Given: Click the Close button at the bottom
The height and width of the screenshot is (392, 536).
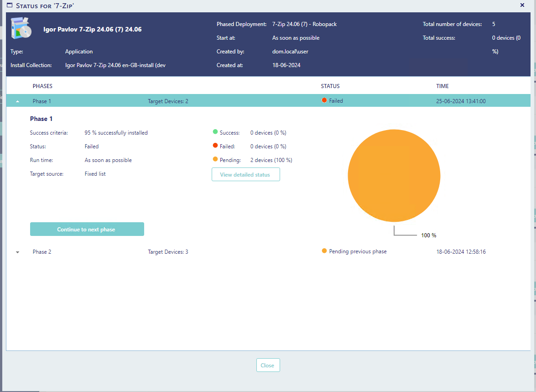Looking at the screenshot, I should click(x=268, y=365).
